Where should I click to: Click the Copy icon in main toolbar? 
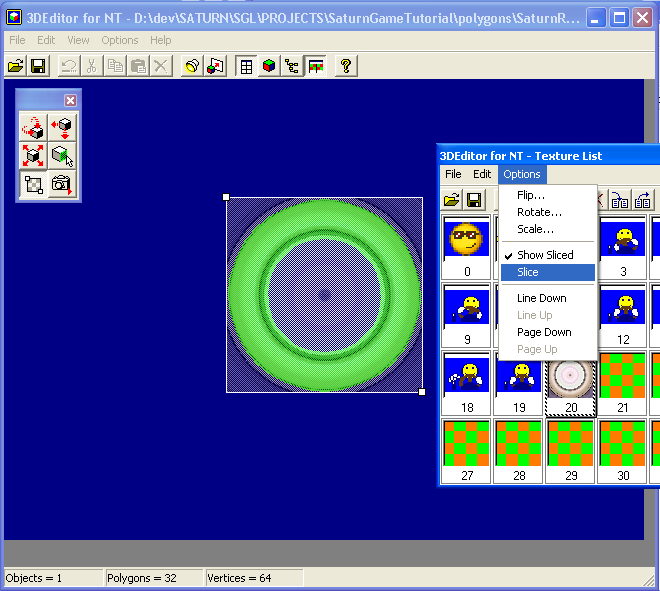point(115,66)
